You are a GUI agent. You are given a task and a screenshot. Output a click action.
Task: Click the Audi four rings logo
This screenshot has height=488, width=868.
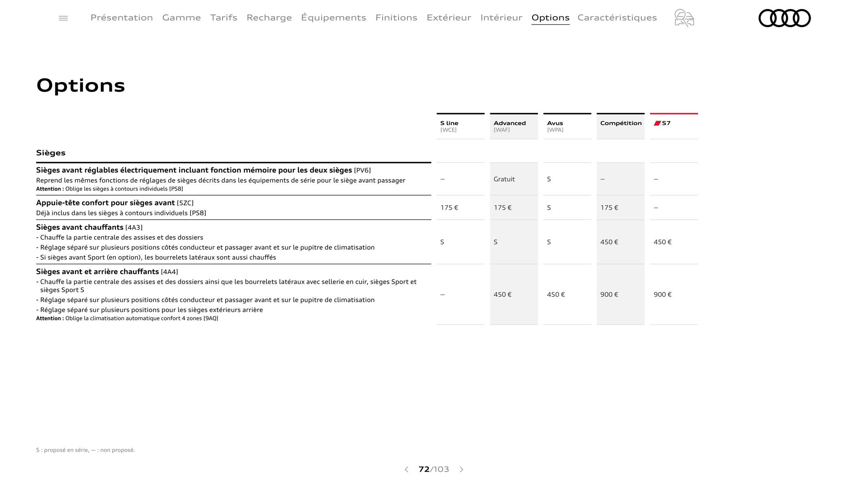[x=785, y=18]
